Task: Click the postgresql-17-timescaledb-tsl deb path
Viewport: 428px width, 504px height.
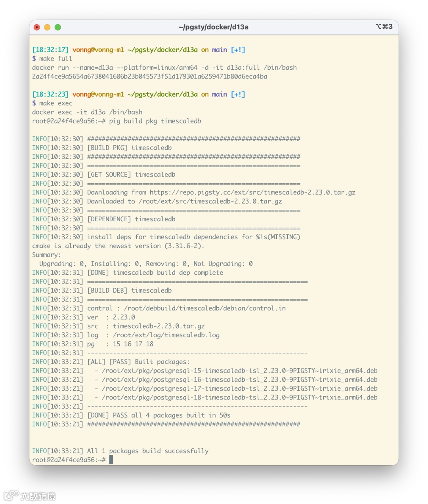Action: pyautogui.click(x=240, y=389)
